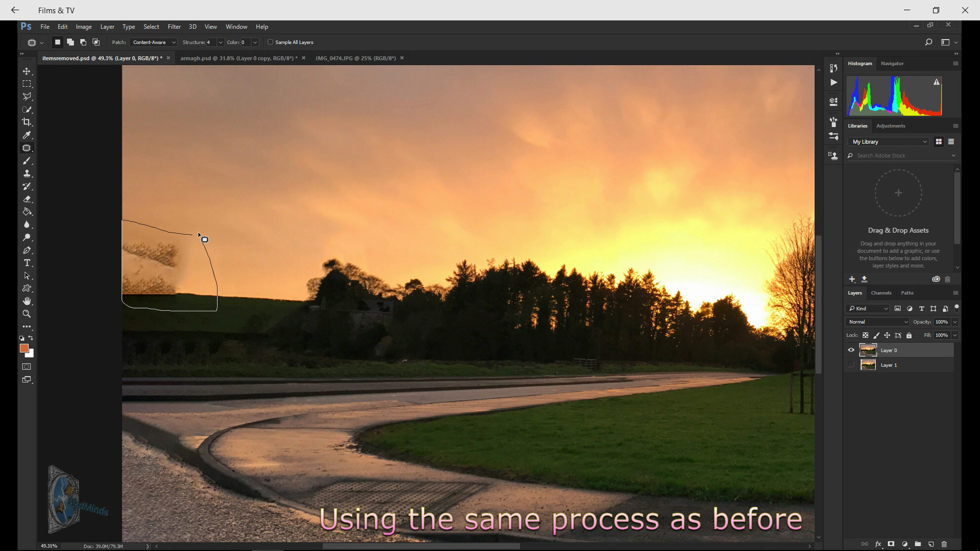This screenshot has height=551, width=980.
Task: Open the Select menu
Action: coord(151,26)
